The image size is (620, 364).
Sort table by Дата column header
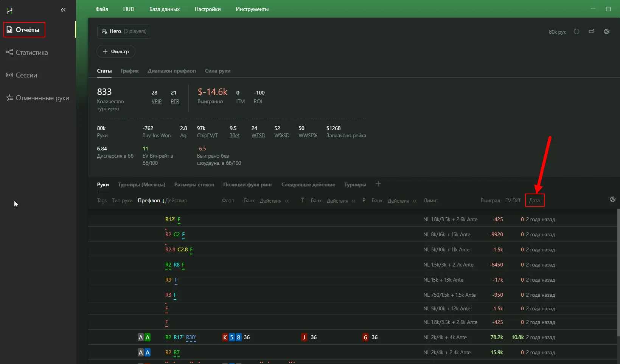click(x=534, y=201)
